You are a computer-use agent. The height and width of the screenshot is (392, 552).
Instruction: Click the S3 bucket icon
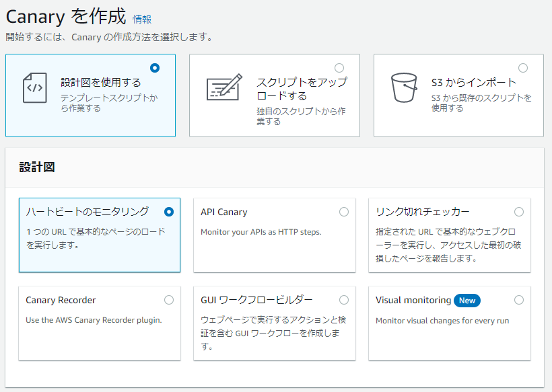point(404,88)
